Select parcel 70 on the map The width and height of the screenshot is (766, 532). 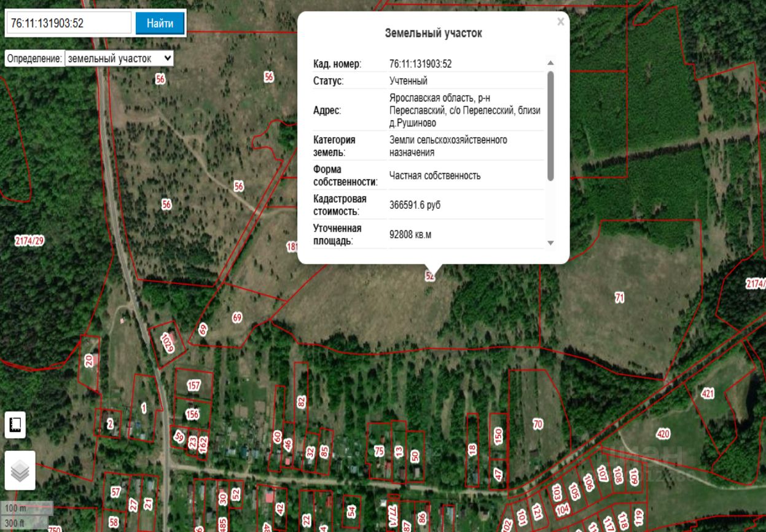(x=537, y=424)
